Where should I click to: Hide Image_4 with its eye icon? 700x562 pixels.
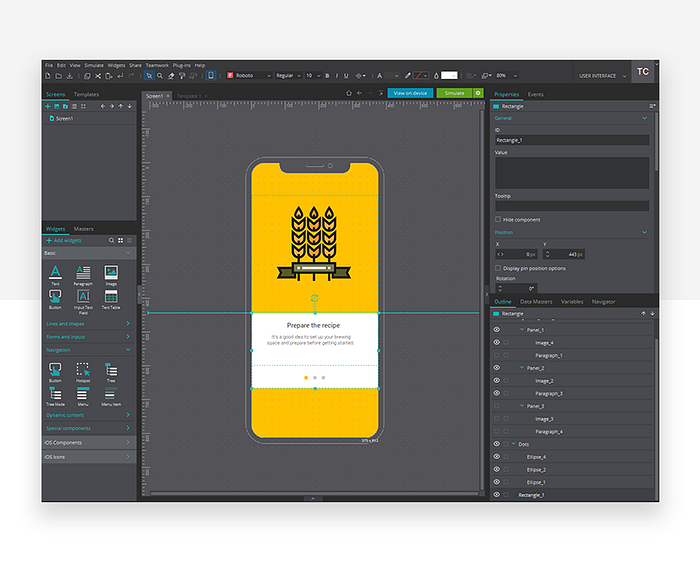click(x=496, y=342)
